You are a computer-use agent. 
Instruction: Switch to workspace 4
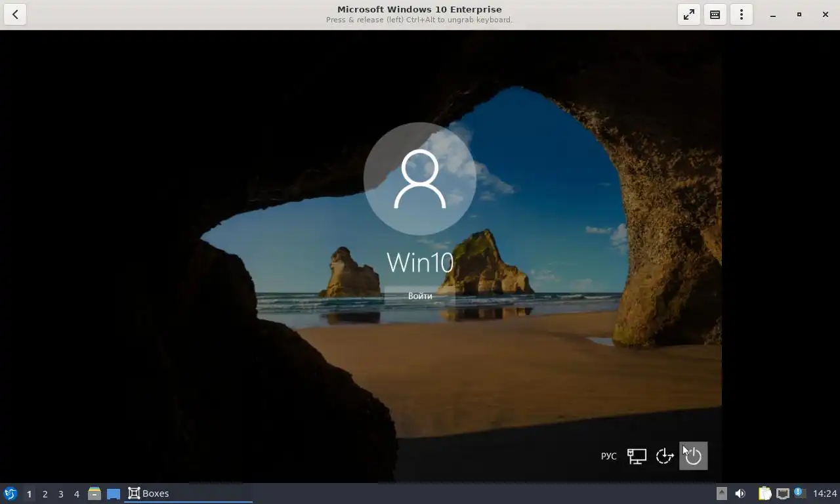76,493
